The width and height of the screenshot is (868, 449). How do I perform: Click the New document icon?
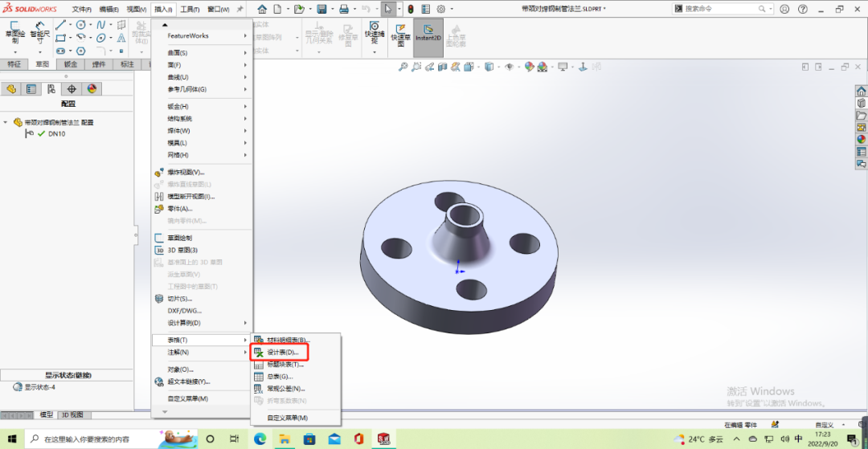(x=277, y=9)
